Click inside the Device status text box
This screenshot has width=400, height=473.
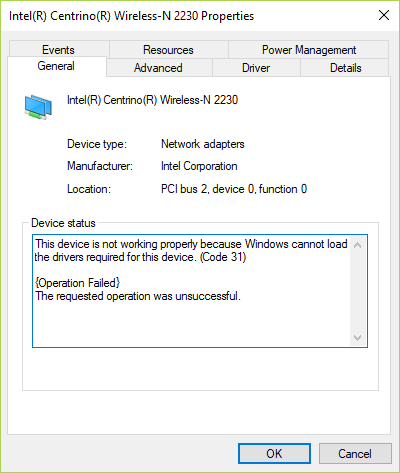(200, 291)
